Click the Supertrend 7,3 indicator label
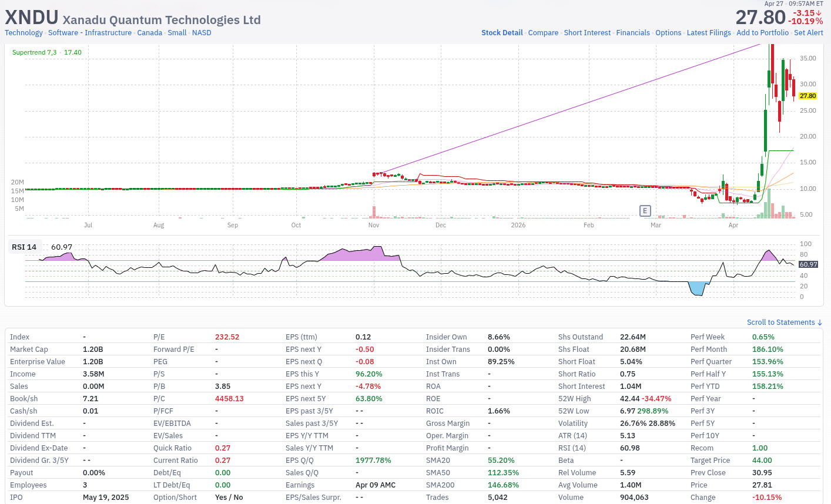This screenshot has width=831, height=504. point(34,52)
